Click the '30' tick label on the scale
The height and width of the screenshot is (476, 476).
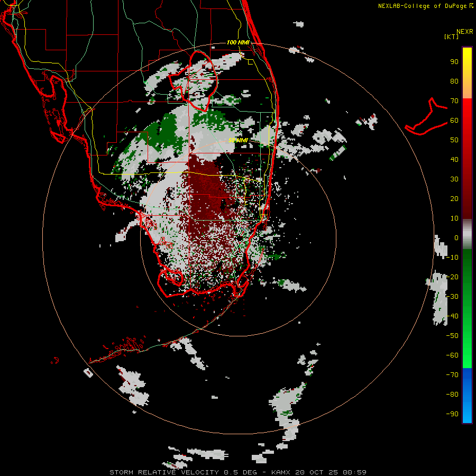(454, 179)
